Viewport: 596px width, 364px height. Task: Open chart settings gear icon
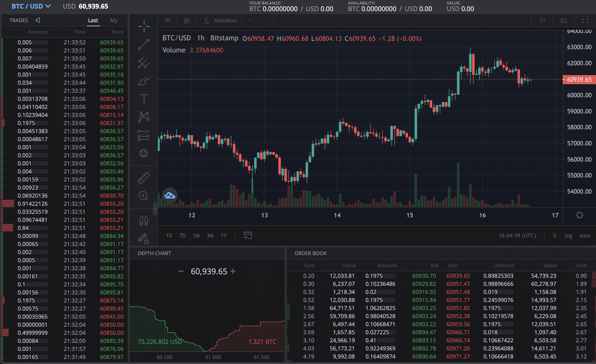coord(580,215)
